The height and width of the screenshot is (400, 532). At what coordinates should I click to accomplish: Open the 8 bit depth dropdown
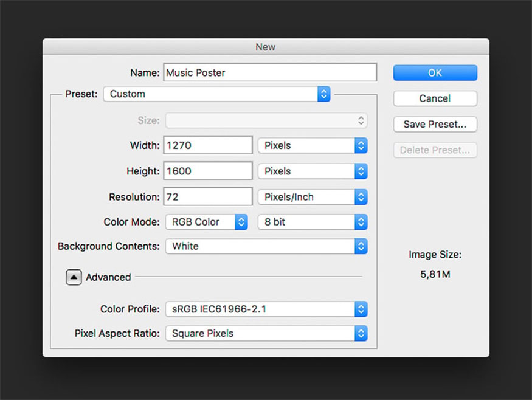(313, 222)
